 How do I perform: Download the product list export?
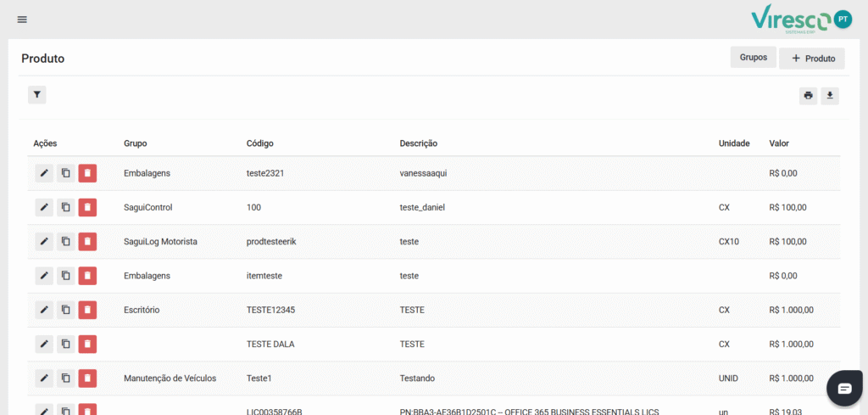point(830,95)
